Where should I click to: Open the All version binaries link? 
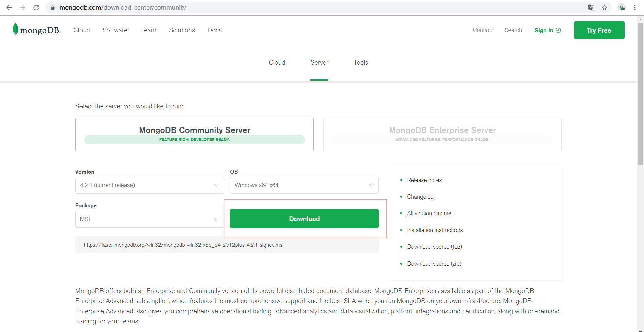point(430,213)
